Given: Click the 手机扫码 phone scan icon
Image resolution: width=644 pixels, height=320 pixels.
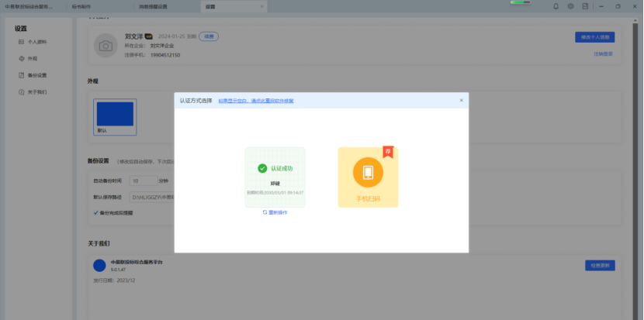Looking at the screenshot, I should click(368, 172).
